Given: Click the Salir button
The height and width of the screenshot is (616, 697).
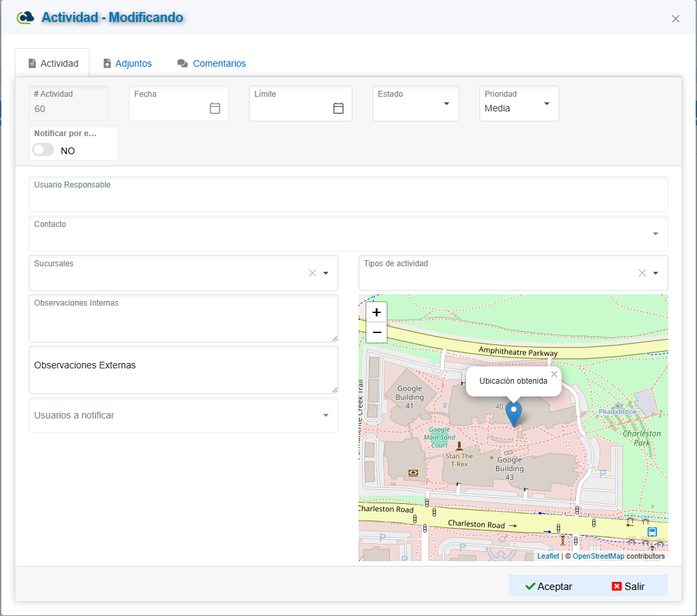Looking at the screenshot, I should coord(628,586).
